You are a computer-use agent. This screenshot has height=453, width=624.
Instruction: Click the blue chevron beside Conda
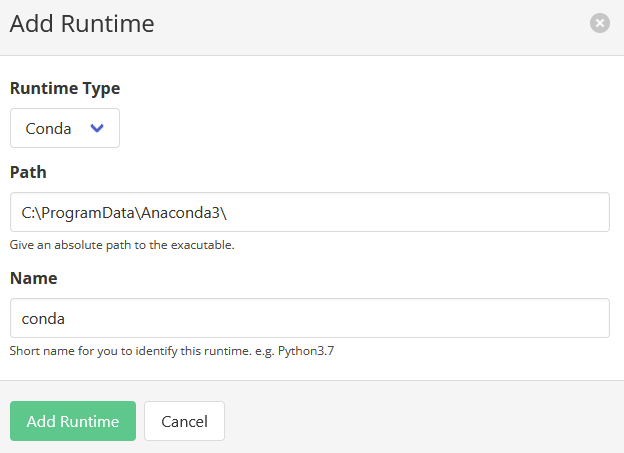[97, 128]
